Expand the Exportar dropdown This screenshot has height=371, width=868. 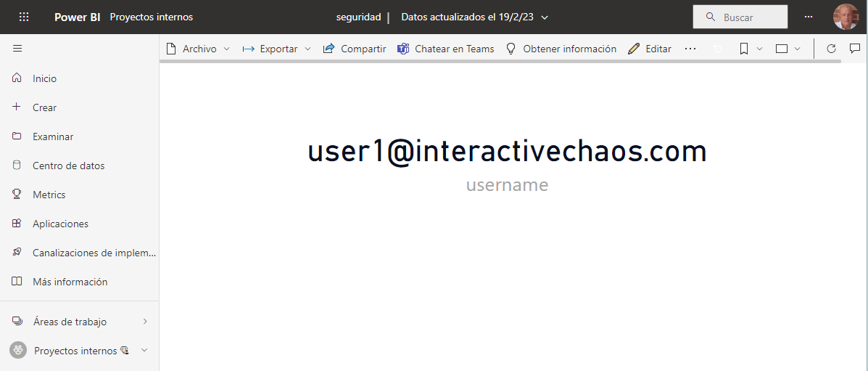(x=276, y=49)
